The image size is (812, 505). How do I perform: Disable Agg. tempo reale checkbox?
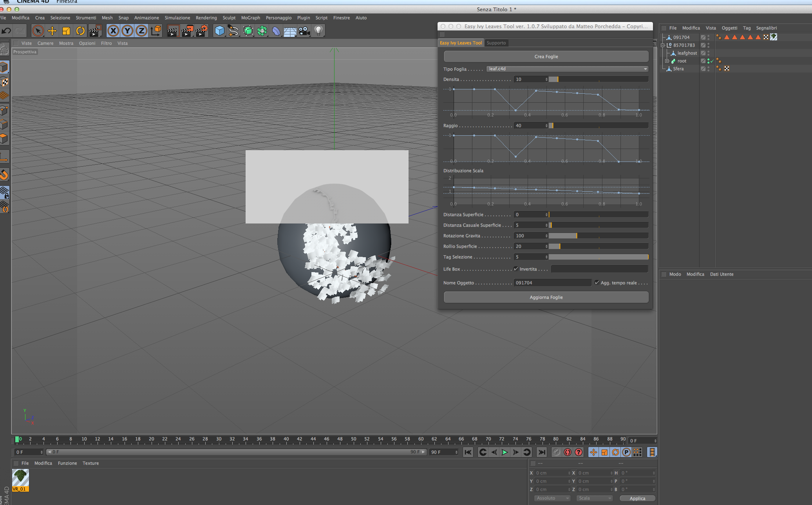pyautogui.click(x=597, y=283)
